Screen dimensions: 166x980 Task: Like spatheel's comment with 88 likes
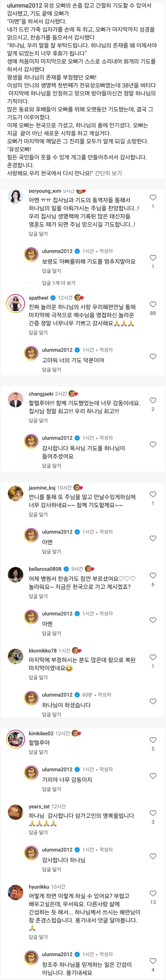tap(153, 304)
